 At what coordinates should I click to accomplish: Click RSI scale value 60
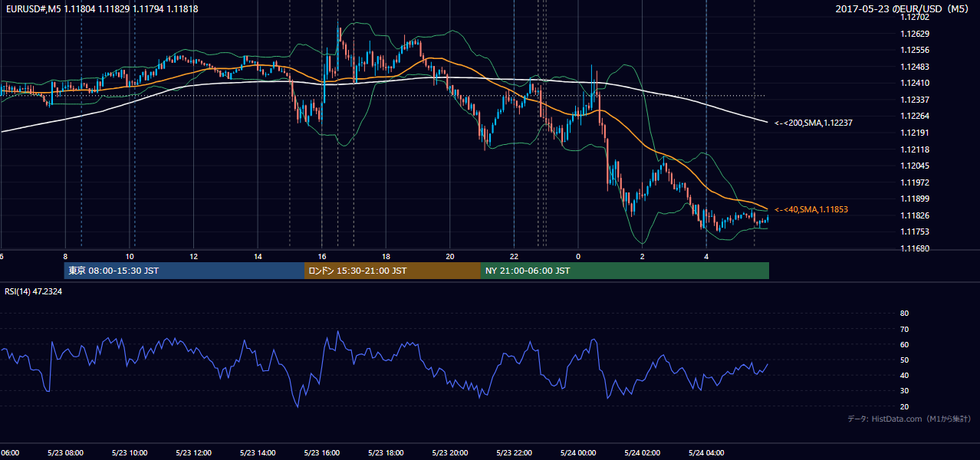click(x=904, y=344)
